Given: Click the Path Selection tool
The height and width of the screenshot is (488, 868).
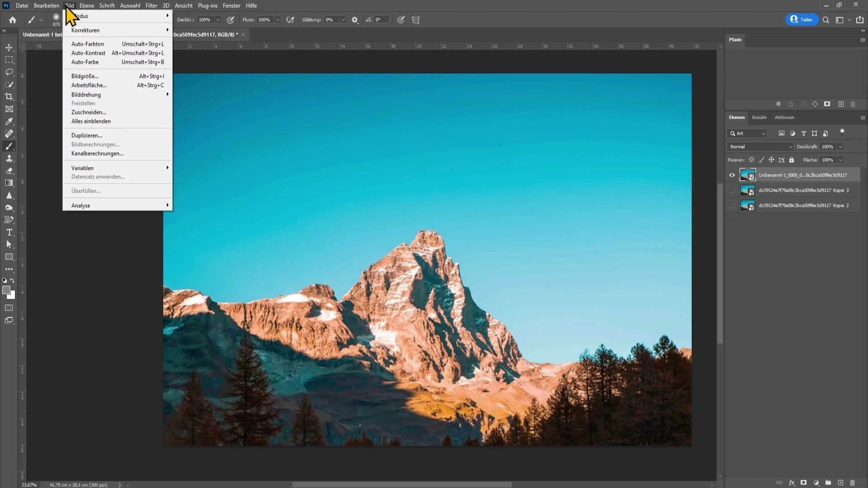Looking at the screenshot, I should coord(9,245).
